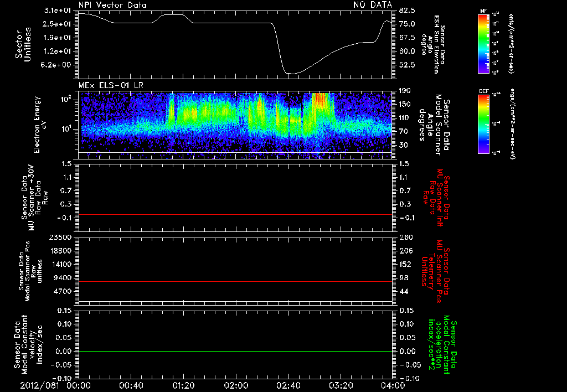Click the "1.2e+01" sector tick value

57,51
